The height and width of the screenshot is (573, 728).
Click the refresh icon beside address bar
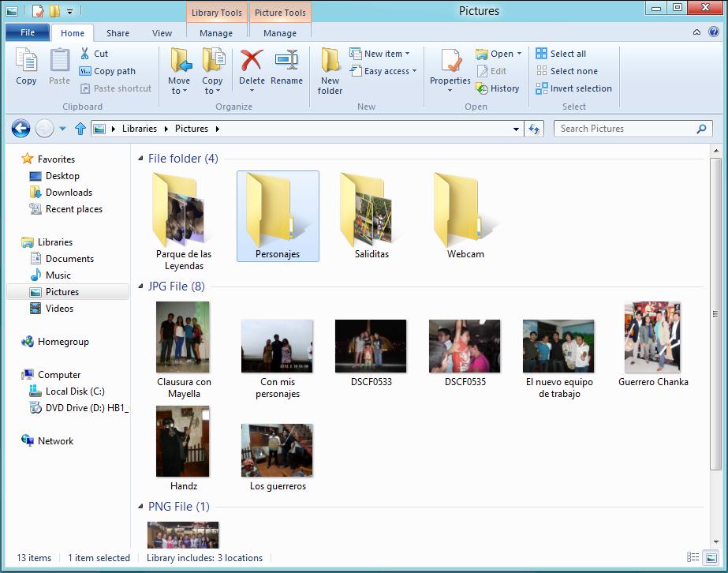pos(535,129)
